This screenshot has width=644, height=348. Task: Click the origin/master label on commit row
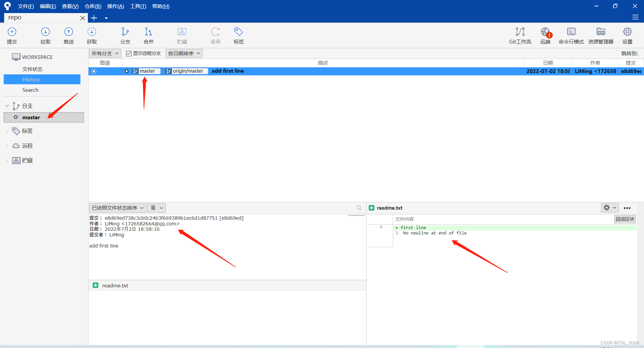point(186,71)
